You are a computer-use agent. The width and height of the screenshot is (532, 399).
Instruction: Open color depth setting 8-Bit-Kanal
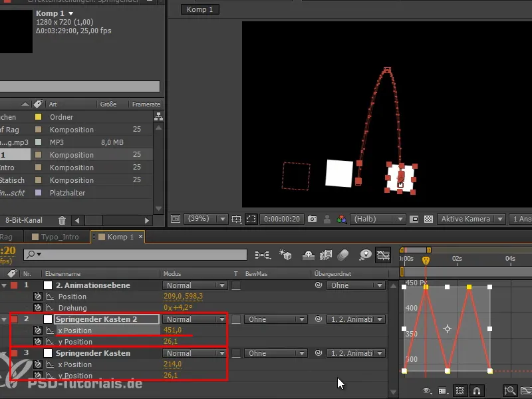click(24, 220)
